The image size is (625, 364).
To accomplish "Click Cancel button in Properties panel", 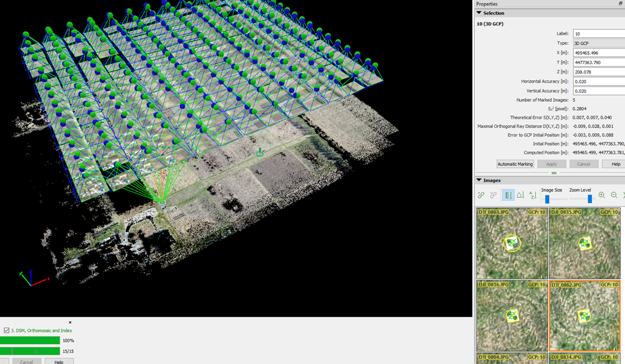I will tap(583, 164).
